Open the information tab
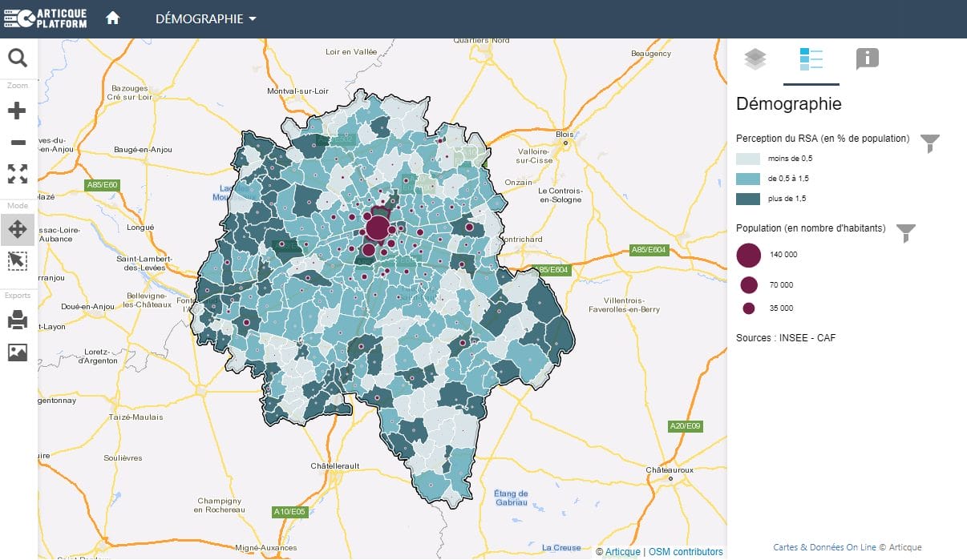967x560 pixels. [867, 59]
